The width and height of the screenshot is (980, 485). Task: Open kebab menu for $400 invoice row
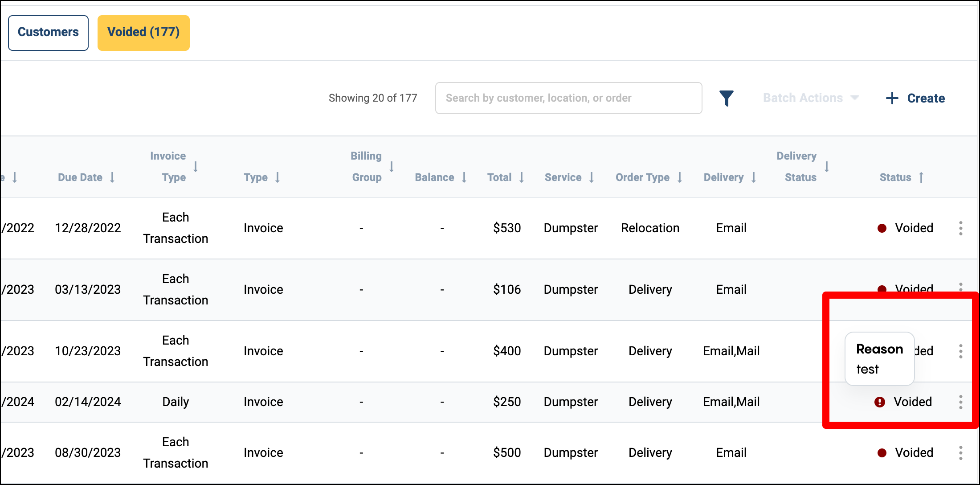960,351
